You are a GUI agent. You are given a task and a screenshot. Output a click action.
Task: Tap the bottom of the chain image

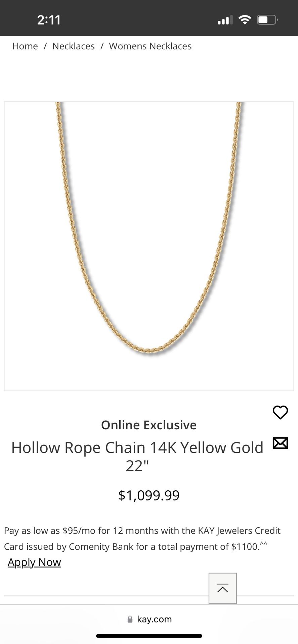point(150,351)
